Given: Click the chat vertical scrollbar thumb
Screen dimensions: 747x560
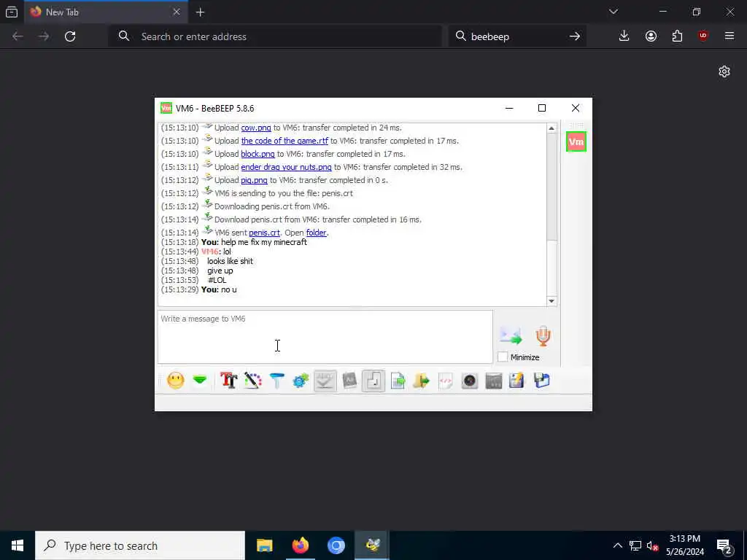Looking at the screenshot, I should point(551,187).
